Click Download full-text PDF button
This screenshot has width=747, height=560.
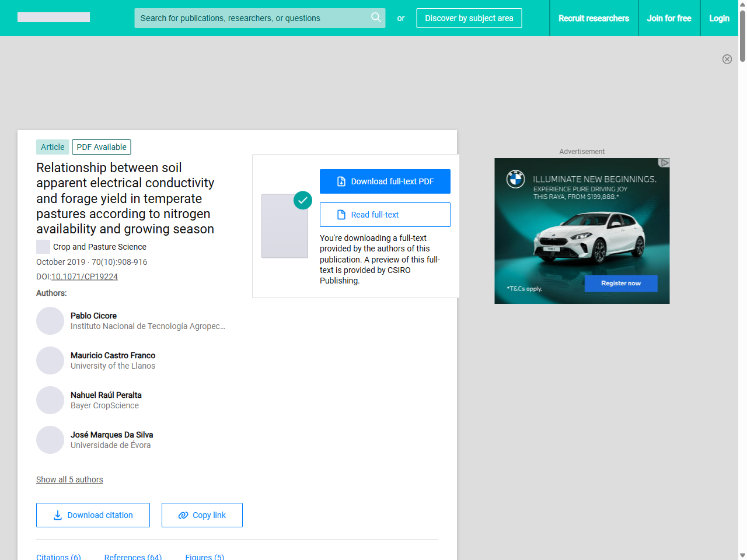tap(385, 181)
